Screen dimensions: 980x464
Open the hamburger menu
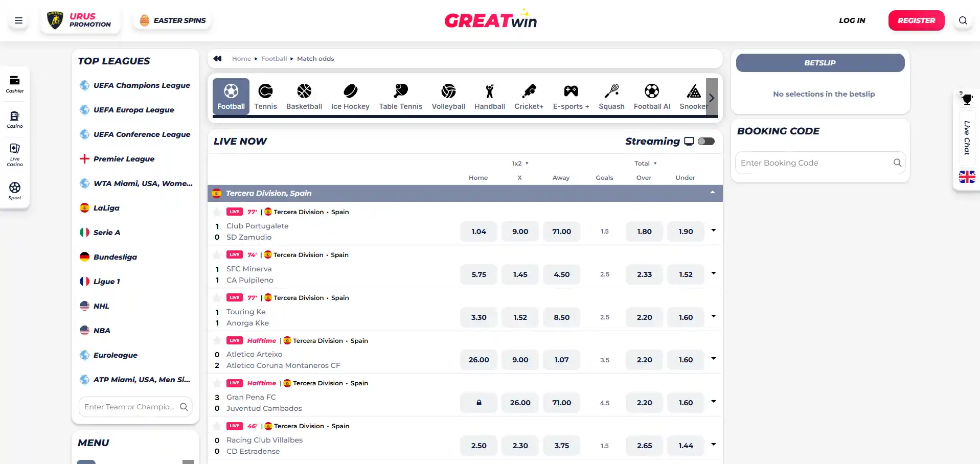point(18,20)
